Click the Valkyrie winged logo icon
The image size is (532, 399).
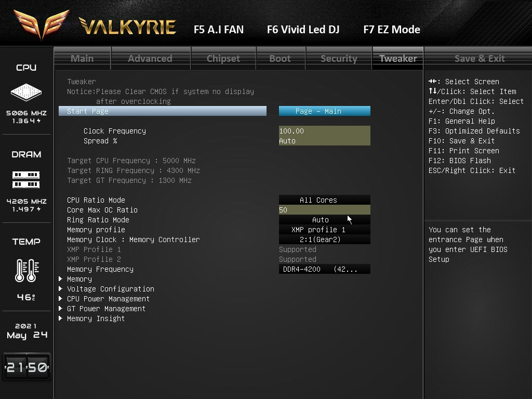pyautogui.click(x=41, y=24)
